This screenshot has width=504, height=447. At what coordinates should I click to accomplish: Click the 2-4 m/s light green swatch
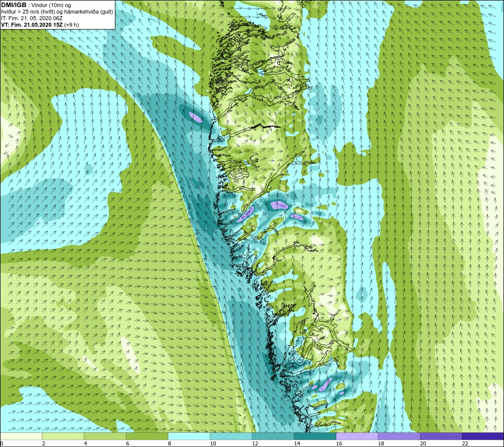tap(63, 436)
